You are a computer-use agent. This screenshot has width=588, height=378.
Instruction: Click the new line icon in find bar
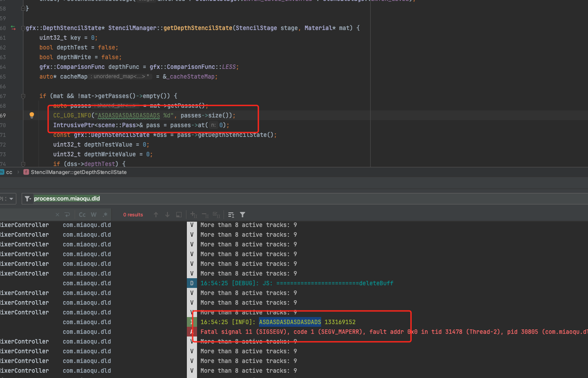[67, 215]
